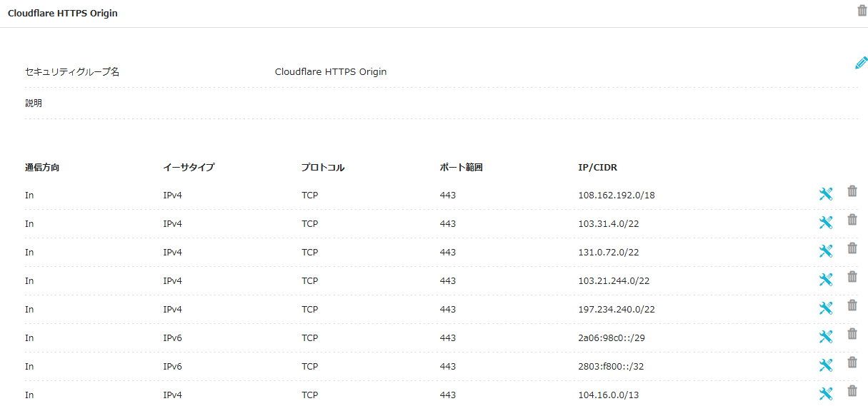Click port 443 in the 131.0.72.0/22 row

[448, 252]
